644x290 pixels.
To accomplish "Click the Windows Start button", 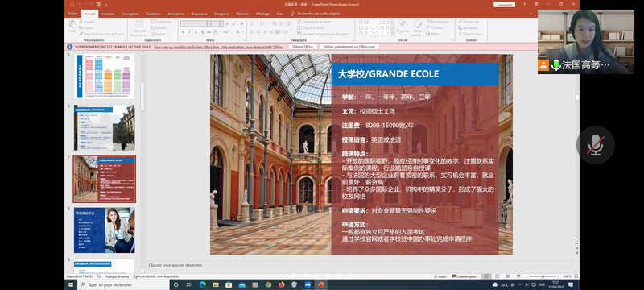I will [71, 284].
